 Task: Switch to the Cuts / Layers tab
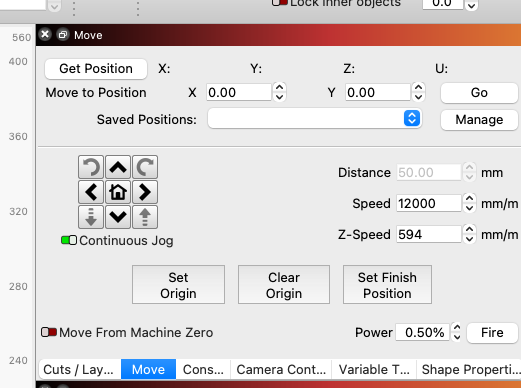click(x=79, y=369)
